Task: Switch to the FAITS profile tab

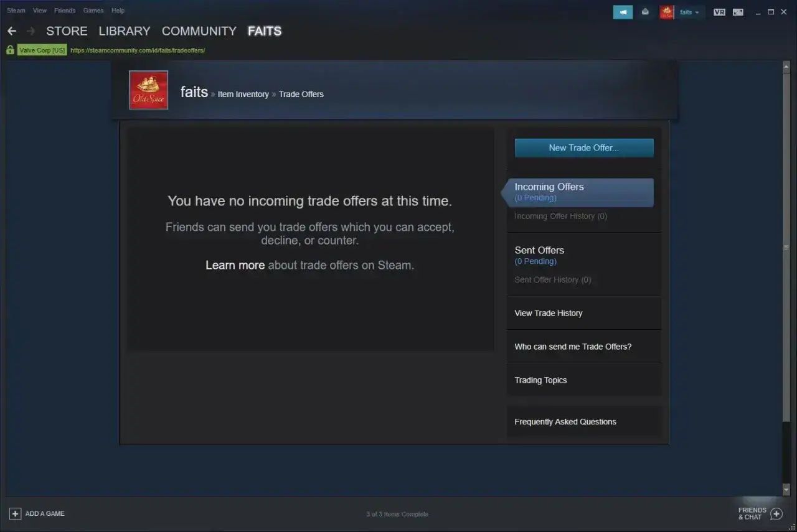Action: pos(265,31)
